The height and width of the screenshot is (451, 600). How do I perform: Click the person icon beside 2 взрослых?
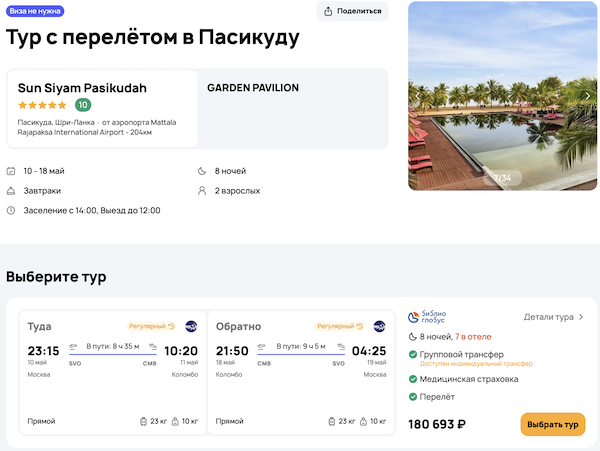(x=204, y=190)
